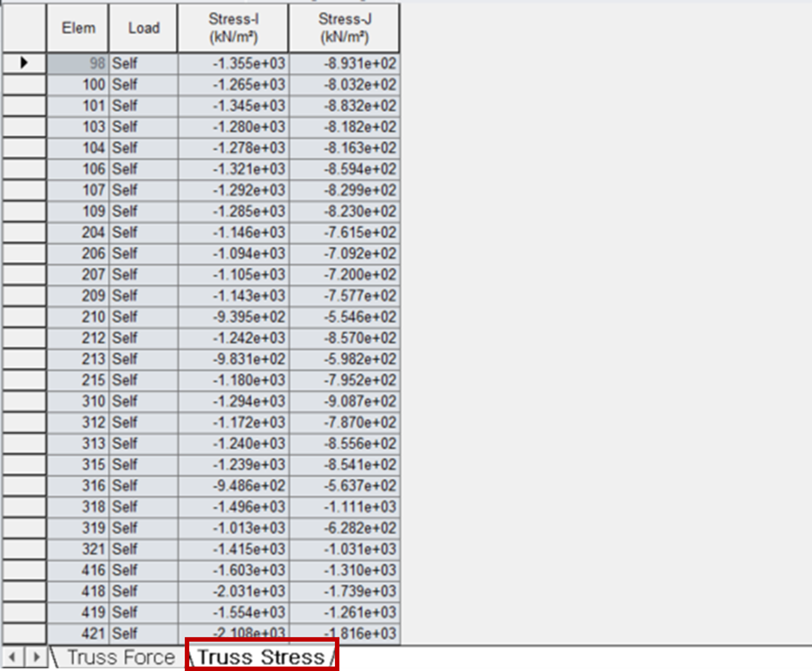Click the row selector for element 204

(x=24, y=232)
